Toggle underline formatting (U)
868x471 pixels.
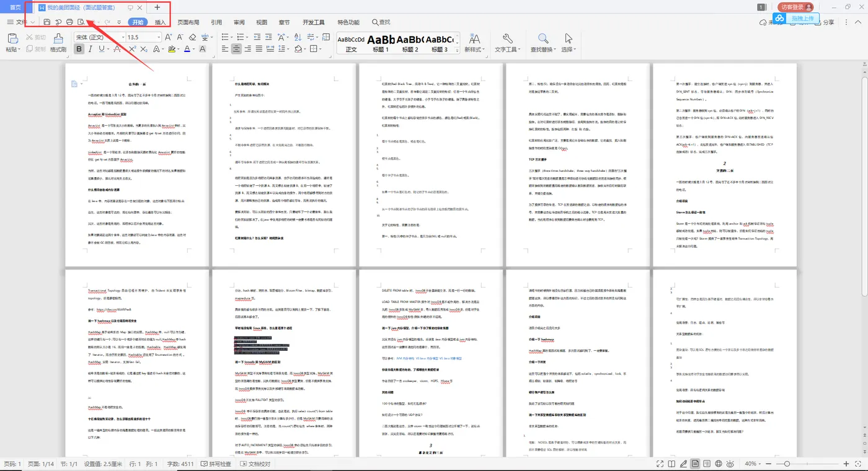[x=102, y=49]
